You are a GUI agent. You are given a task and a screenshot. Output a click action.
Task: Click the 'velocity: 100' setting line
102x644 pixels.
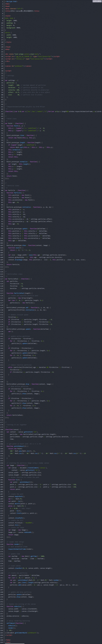pyautogui.click(x=29, y=90)
